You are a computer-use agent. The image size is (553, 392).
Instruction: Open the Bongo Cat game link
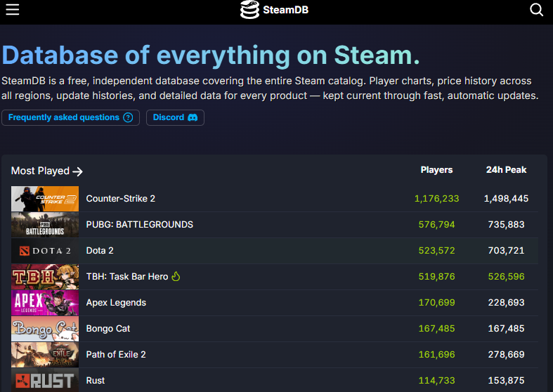(x=108, y=329)
